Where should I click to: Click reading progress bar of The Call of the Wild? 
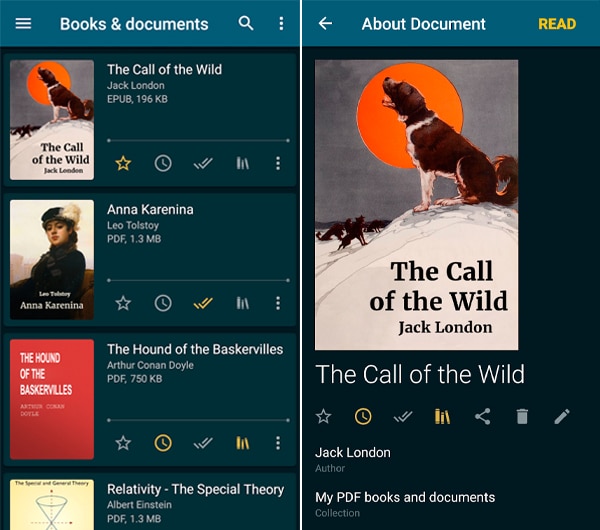198,141
